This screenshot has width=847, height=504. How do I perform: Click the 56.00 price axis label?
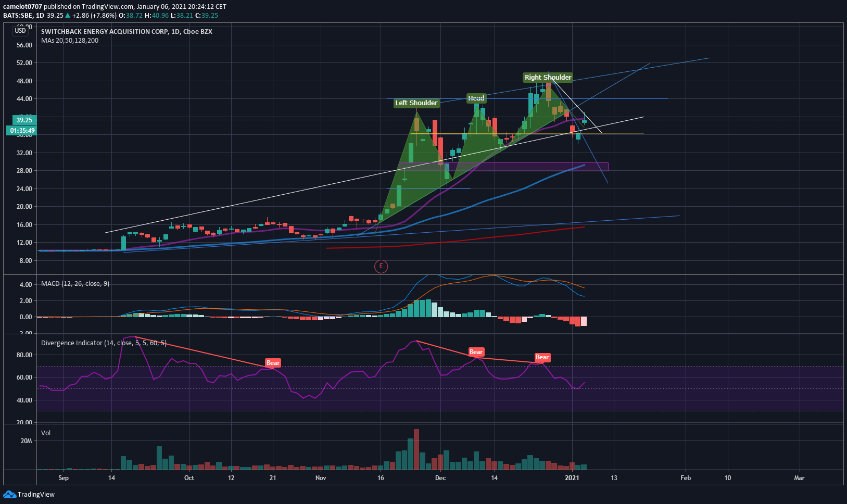click(x=24, y=45)
